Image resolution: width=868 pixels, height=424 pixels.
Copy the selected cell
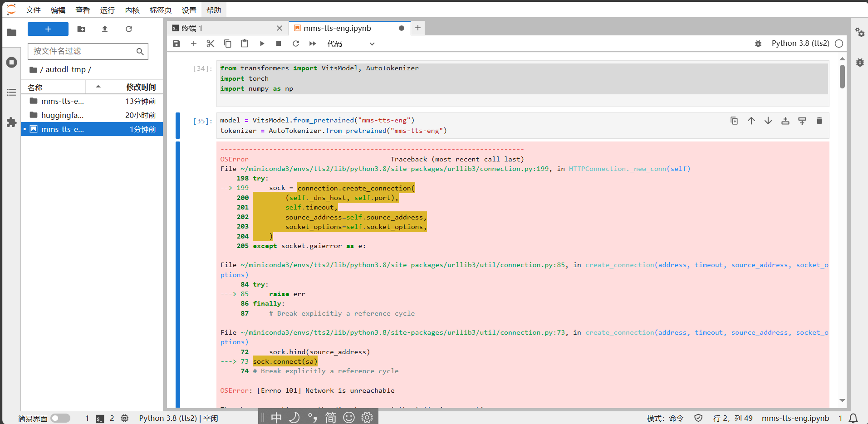[228, 44]
